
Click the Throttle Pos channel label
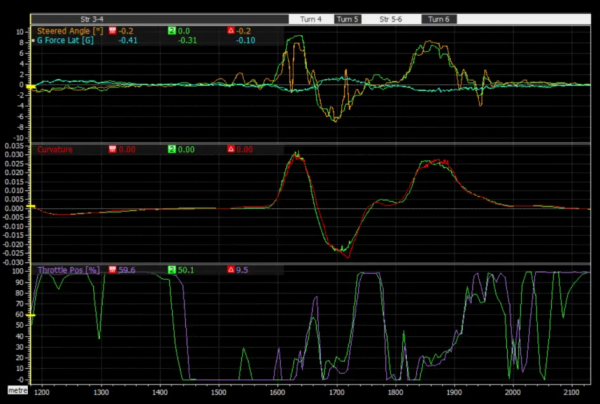pyautogui.click(x=67, y=270)
